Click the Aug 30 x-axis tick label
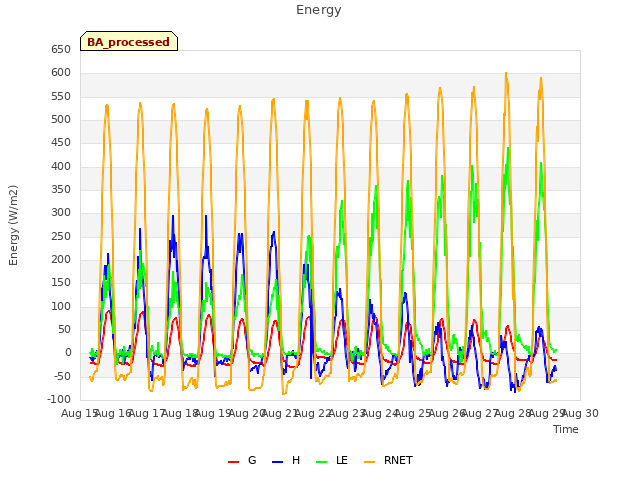The width and height of the screenshot is (640, 480). click(580, 413)
